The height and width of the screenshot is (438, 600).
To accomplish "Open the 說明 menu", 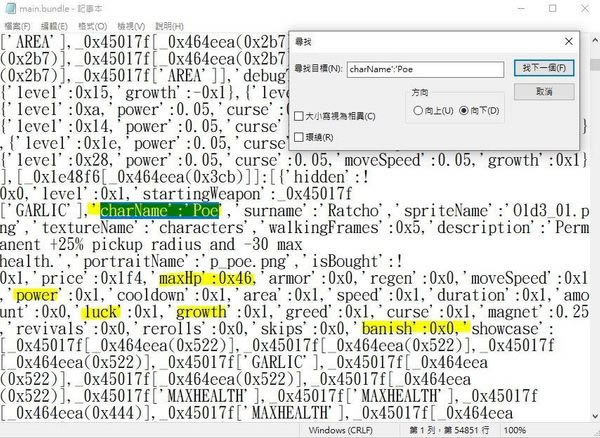I will pos(168,25).
